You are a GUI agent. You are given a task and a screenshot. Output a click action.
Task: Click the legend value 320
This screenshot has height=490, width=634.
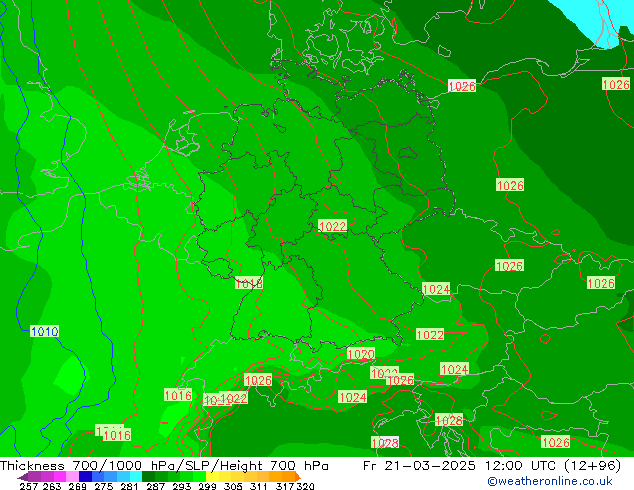pos(305,486)
